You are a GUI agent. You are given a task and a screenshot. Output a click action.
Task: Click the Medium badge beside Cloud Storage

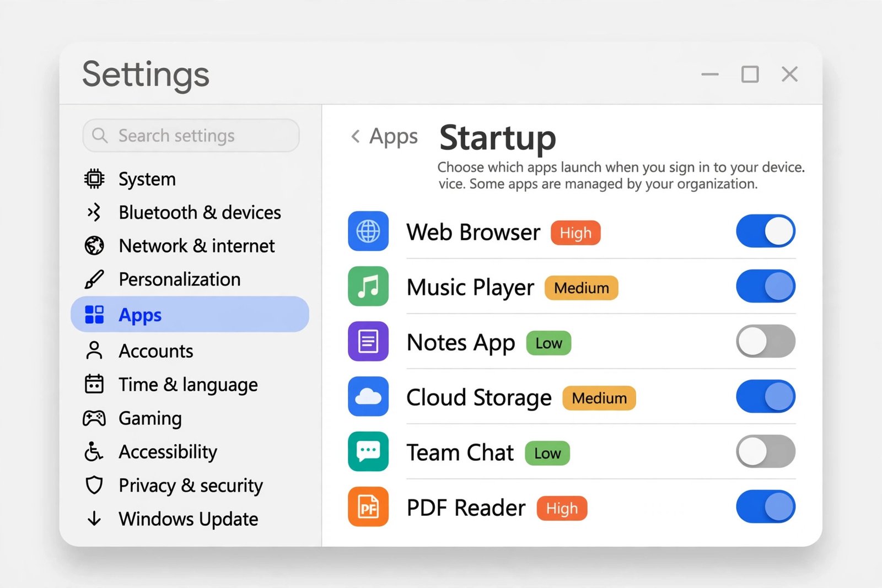(599, 398)
